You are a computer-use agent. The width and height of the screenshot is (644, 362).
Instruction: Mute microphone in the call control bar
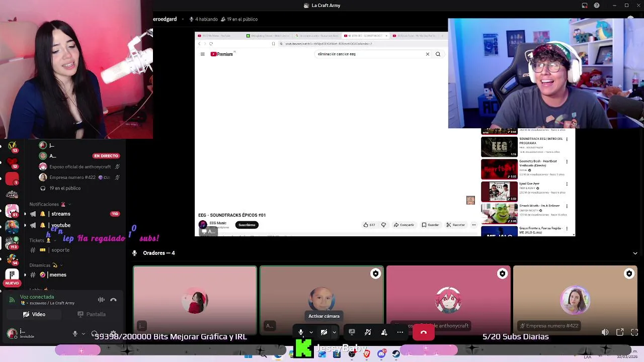[301, 332]
